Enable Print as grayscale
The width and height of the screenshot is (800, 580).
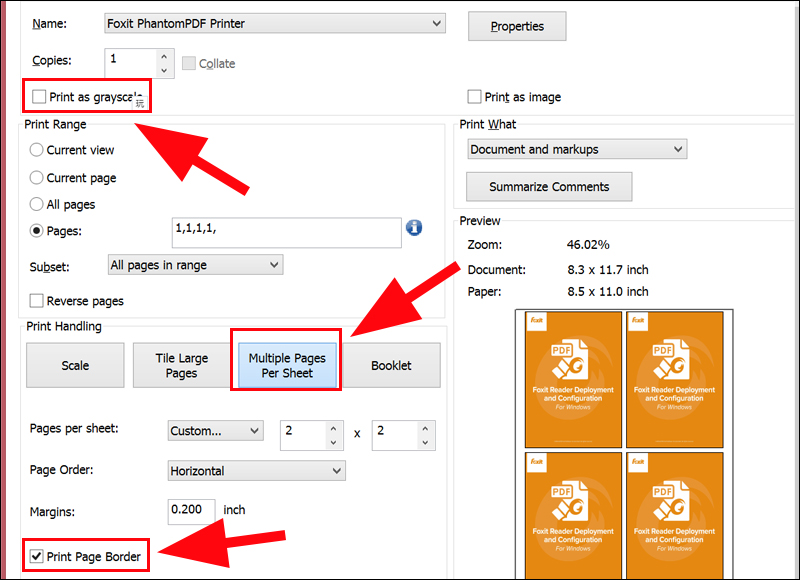(39, 96)
